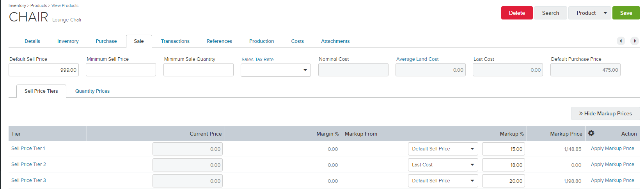Click the Tier 3 Markup % field
The image size is (644, 189).
coord(504,181)
